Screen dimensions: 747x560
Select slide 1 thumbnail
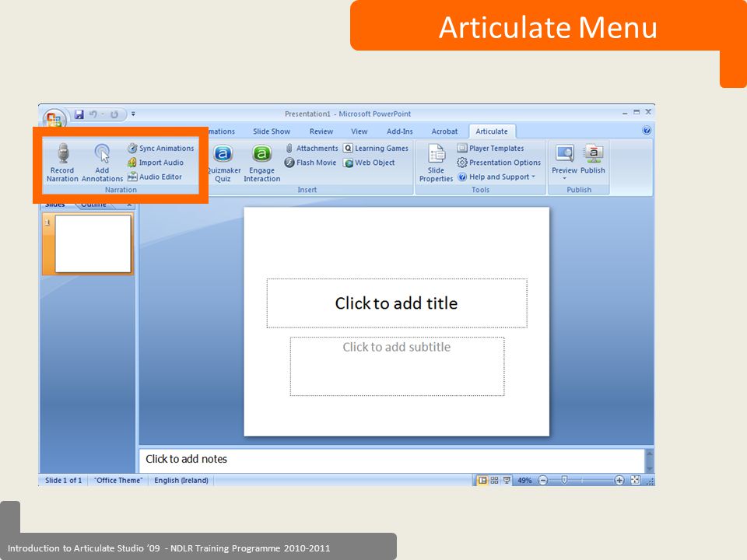click(93, 243)
